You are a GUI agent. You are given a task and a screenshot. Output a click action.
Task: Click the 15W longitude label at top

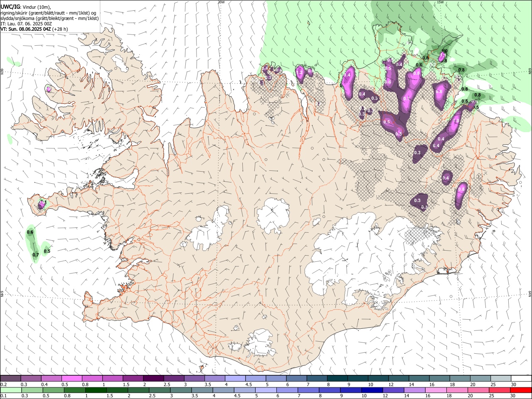click(440, 2)
